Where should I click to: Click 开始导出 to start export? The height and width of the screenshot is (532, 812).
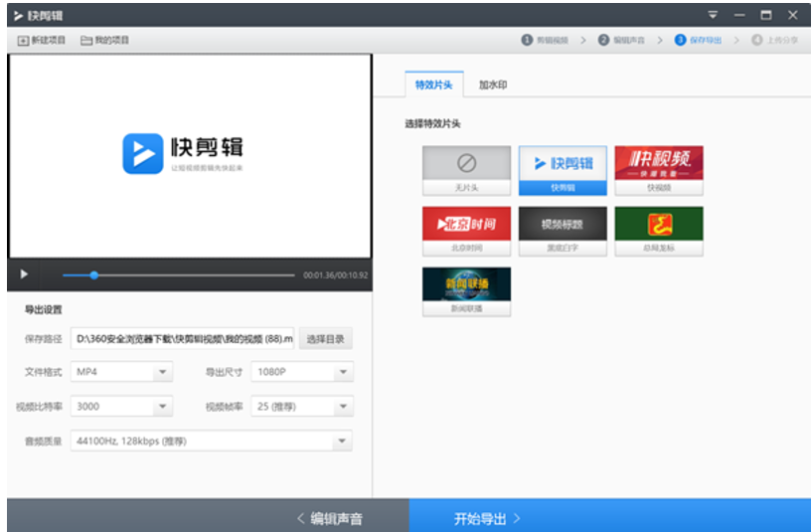(x=609, y=516)
